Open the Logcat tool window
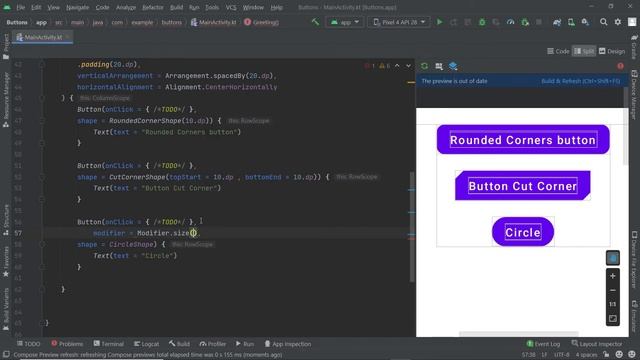Screen dimensions: 640x360 [x=147, y=344]
